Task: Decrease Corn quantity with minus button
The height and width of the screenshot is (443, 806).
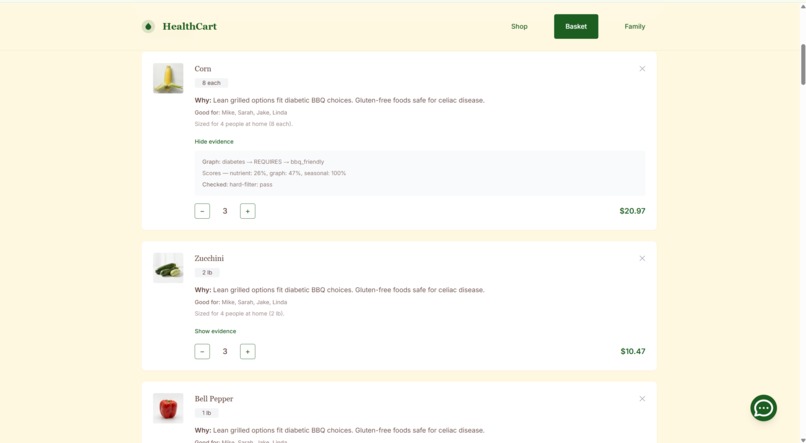Action: (202, 211)
